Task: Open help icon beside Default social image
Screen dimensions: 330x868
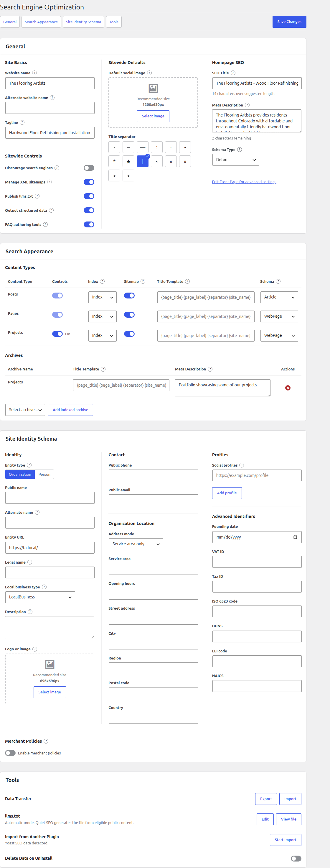Action: (149, 73)
